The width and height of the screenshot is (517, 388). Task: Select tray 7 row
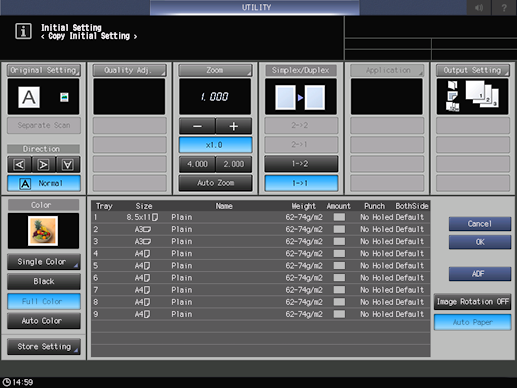(260, 290)
